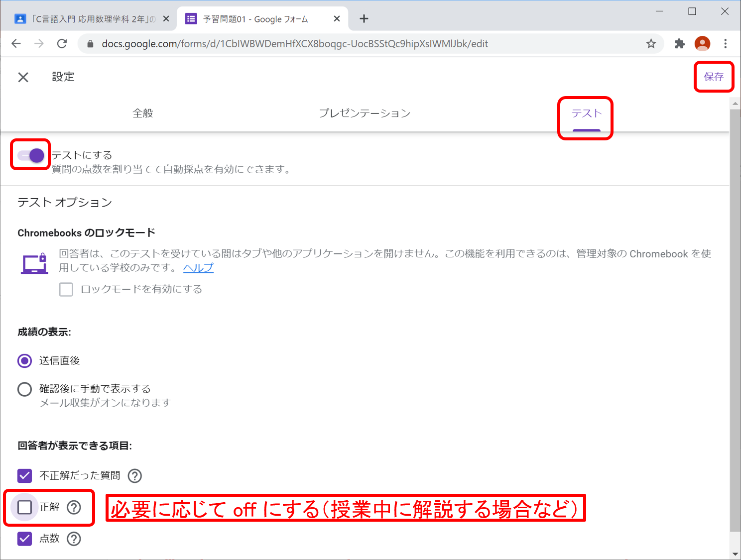The image size is (741, 560).
Task: Click the address bar URL field
Action: pos(370,44)
